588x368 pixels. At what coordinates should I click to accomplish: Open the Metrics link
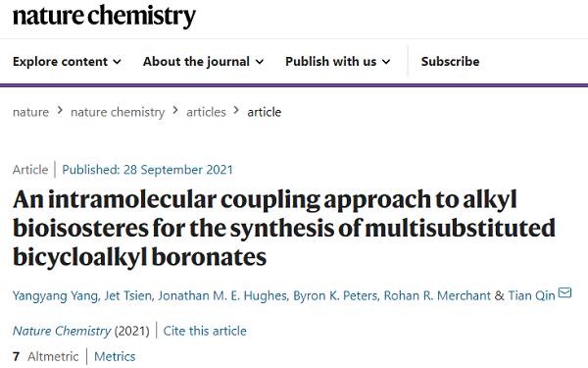tap(115, 356)
